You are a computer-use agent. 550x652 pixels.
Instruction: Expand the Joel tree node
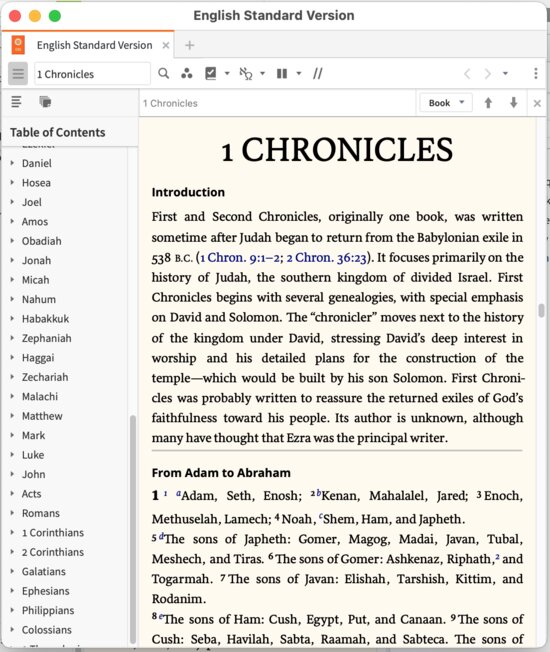tap(12, 202)
